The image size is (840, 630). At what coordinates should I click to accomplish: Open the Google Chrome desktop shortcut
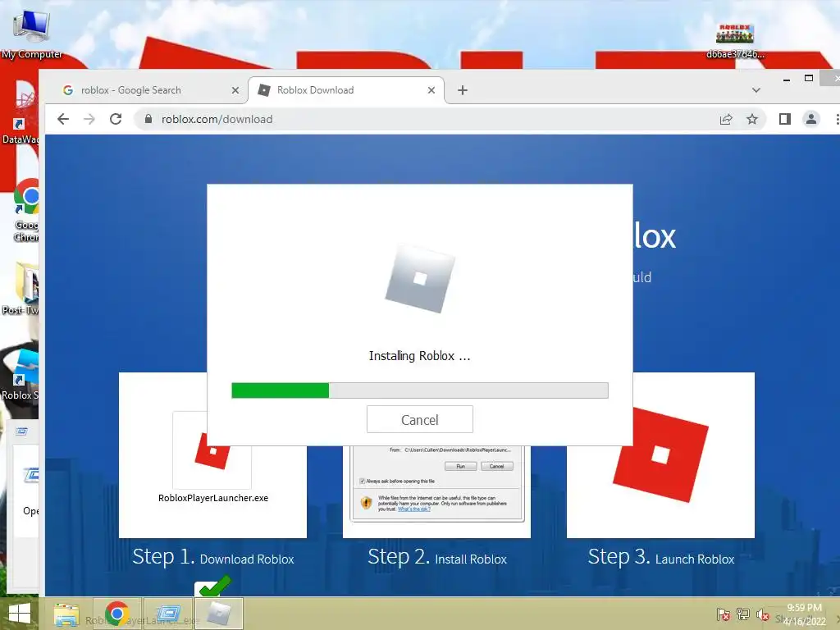pos(27,210)
